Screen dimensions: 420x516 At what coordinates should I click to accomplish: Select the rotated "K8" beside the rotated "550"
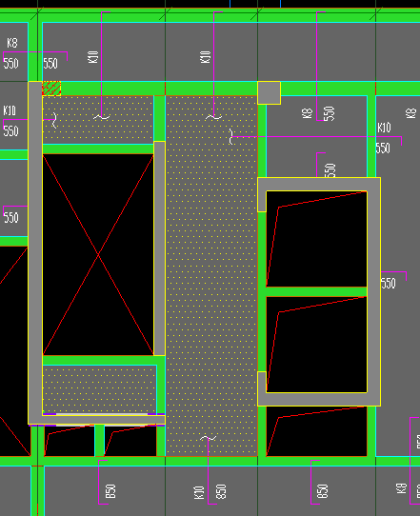pyautogui.click(x=307, y=113)
